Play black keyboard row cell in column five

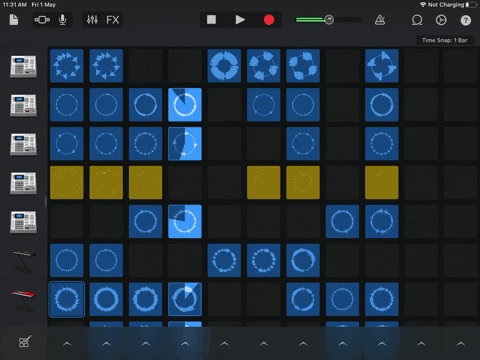click(x=224, y=260)
